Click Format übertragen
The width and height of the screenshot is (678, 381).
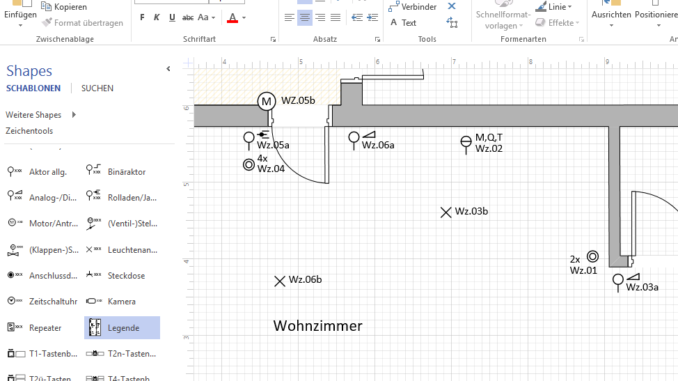click(83, 22)
